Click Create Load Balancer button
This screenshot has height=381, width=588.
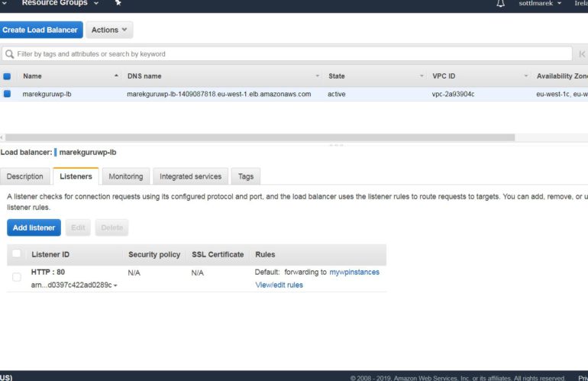coord(40,30)
